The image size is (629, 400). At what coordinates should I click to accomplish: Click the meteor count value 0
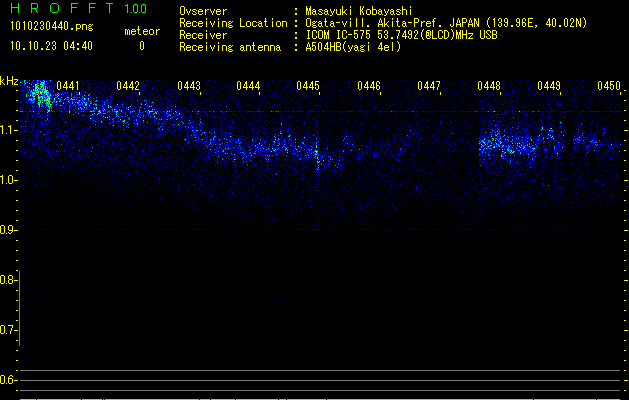point(142,46)
